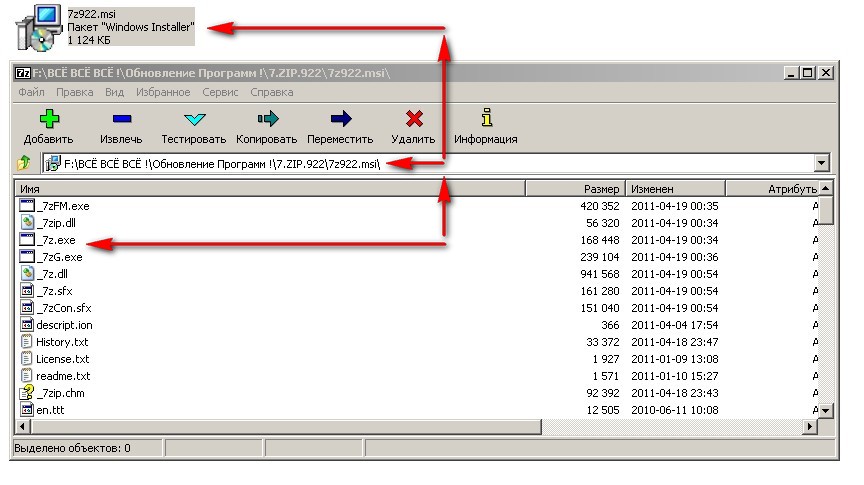Click the green plus Добавить icon

click(x=49, y=118)
